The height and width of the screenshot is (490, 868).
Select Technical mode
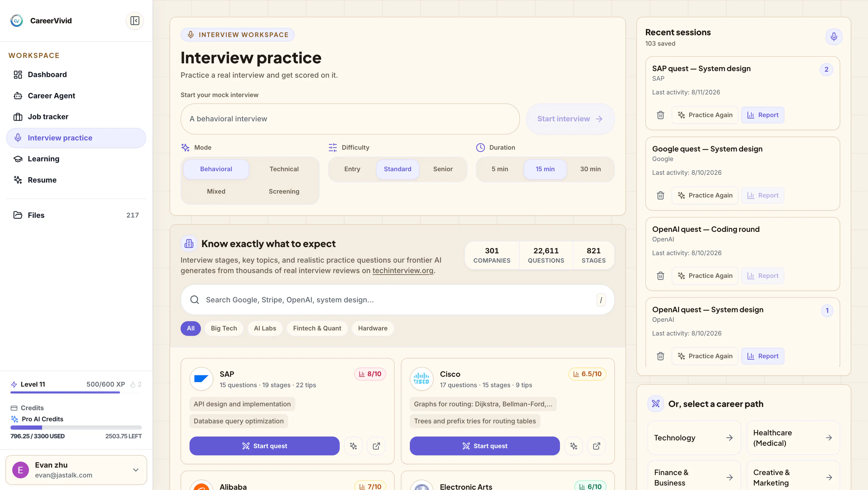click(284, 169)
